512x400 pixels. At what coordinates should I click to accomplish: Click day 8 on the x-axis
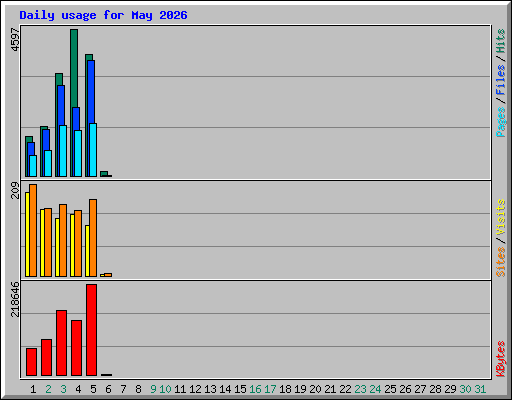click(138, 389)
